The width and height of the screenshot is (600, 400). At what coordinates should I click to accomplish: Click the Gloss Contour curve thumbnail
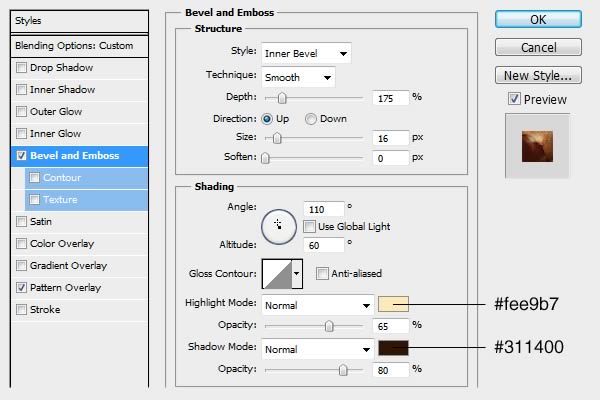click(277, 274)
